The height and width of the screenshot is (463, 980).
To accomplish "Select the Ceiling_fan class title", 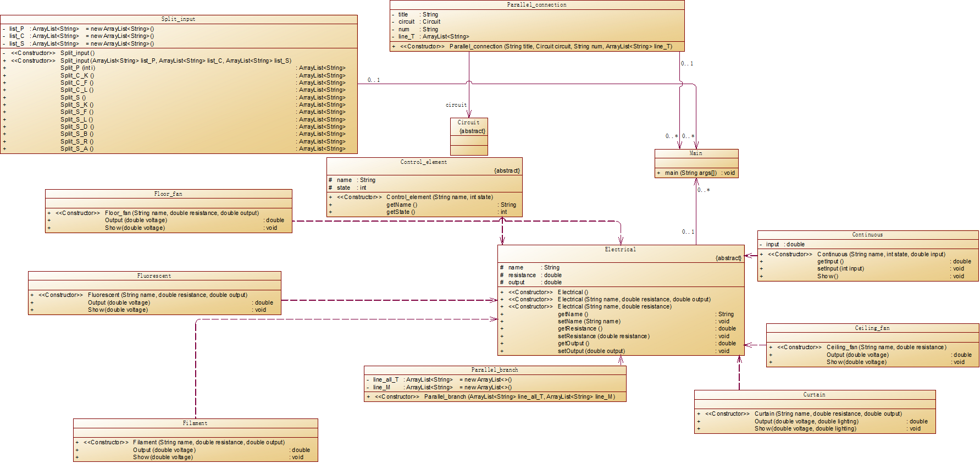I will click(872, 328).
